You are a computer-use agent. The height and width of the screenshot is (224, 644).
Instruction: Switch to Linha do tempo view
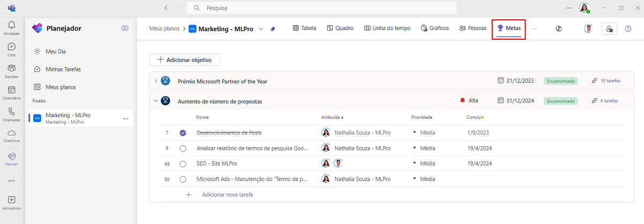[x=387, y=28]
